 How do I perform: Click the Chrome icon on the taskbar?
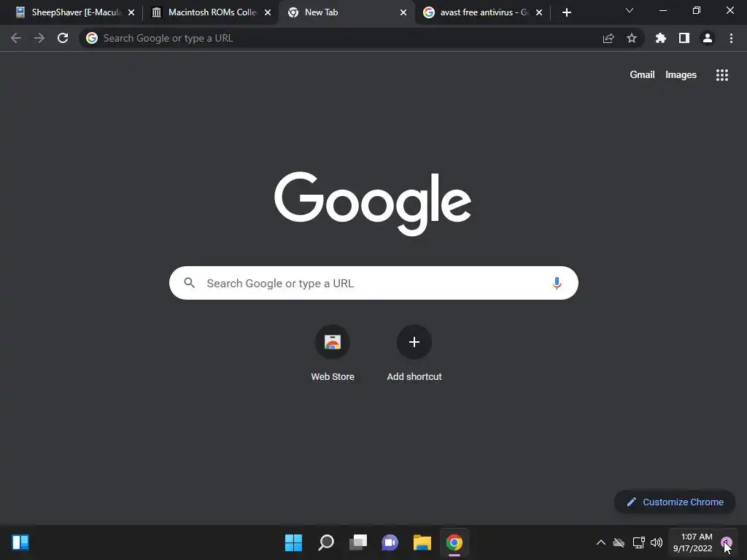coord(454,542)
